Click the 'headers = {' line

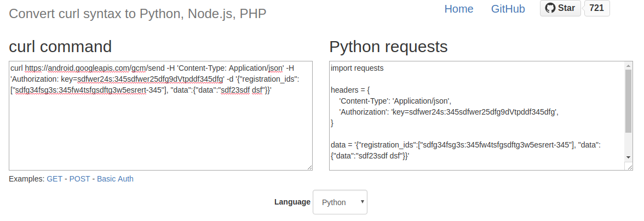point(350,90)
